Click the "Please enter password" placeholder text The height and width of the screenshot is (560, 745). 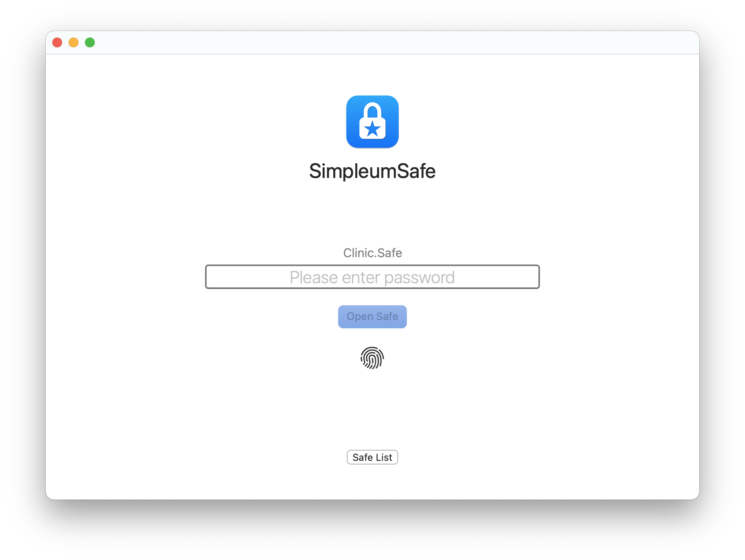[x=372, y=278]
